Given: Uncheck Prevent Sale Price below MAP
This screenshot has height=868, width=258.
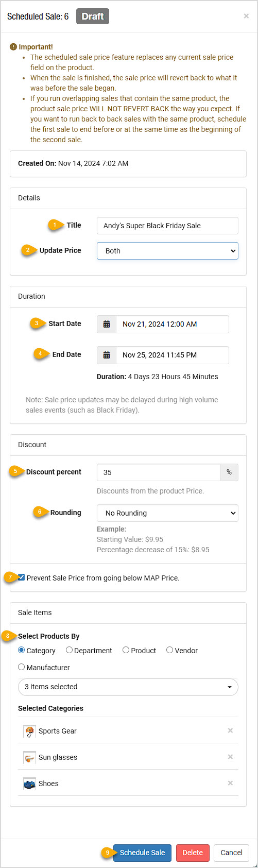Looking at the screenshot, I should click(x=21, y=577).
